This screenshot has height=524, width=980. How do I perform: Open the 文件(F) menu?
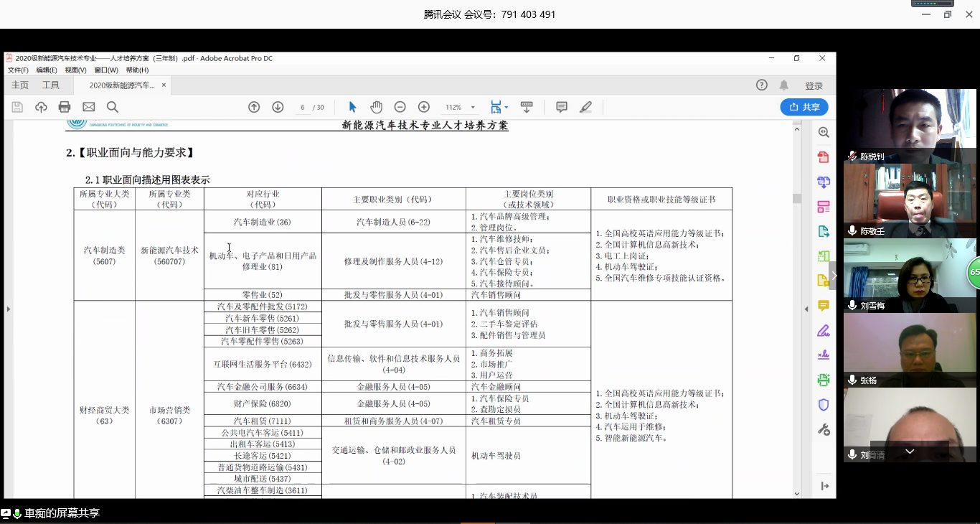point(18,70)
